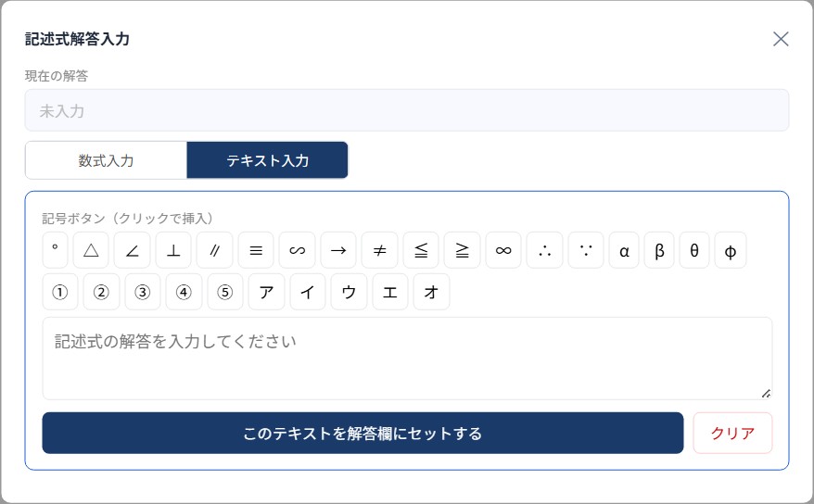Insert the infinity symbol ∞
Image resolution: width=814 pixels, height=504 pixels.
pos(503,250)
